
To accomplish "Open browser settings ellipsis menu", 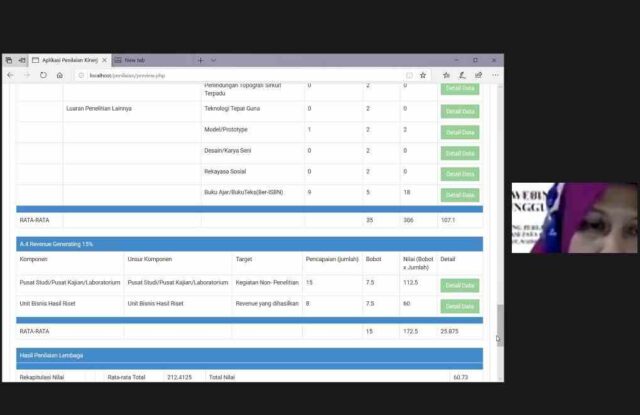I will pos(495,75).
